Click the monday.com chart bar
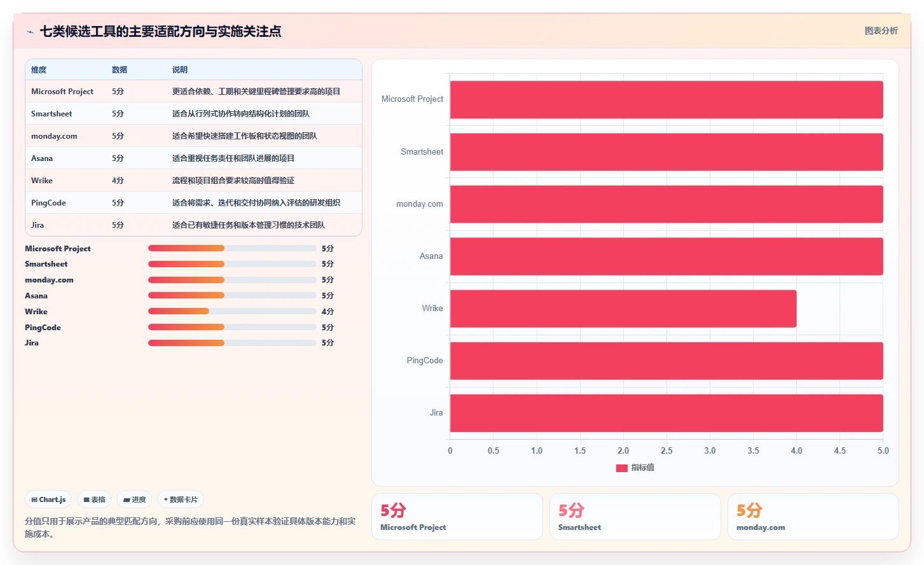Screen dimensions: 924x565 (x=666, y=204)
